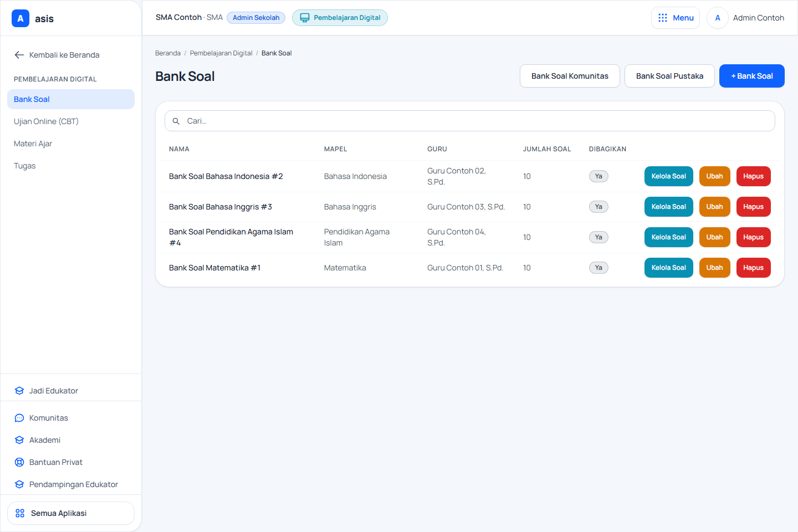Ubah Bank Soal Matematika #1

click(715, 268)
